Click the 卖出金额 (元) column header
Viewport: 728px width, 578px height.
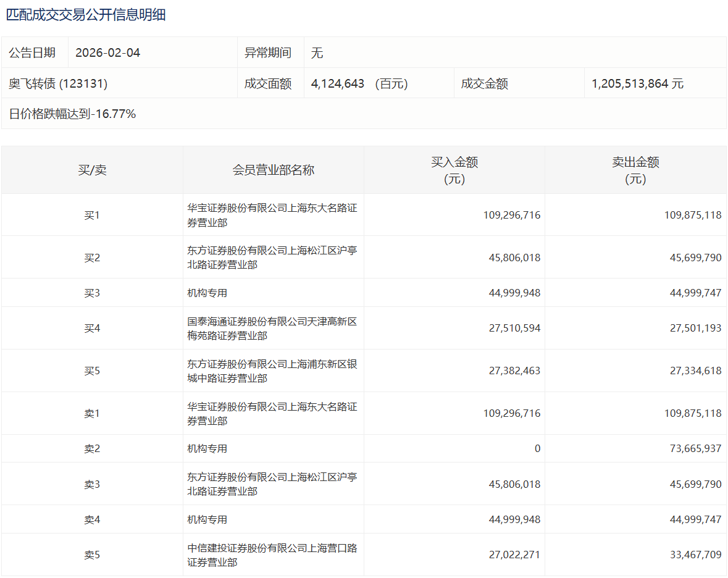point(635,170)
